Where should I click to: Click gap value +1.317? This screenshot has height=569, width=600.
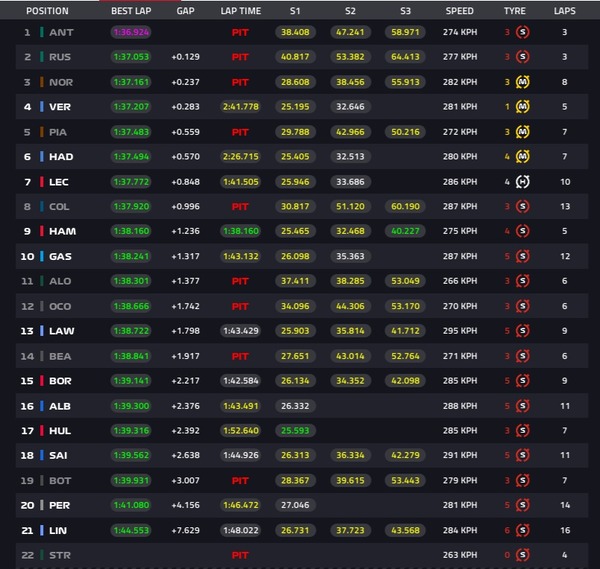coord(185,256)
